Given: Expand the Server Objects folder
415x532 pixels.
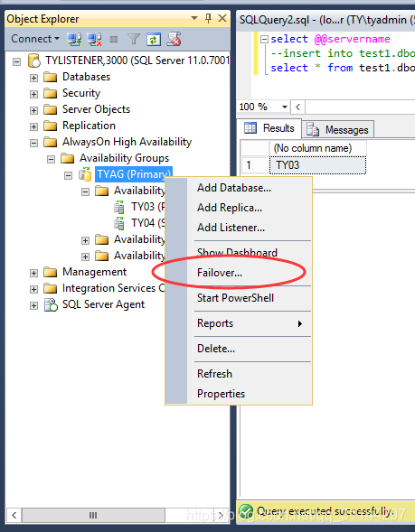Looking at the screenshot, I should pos(33,110).
